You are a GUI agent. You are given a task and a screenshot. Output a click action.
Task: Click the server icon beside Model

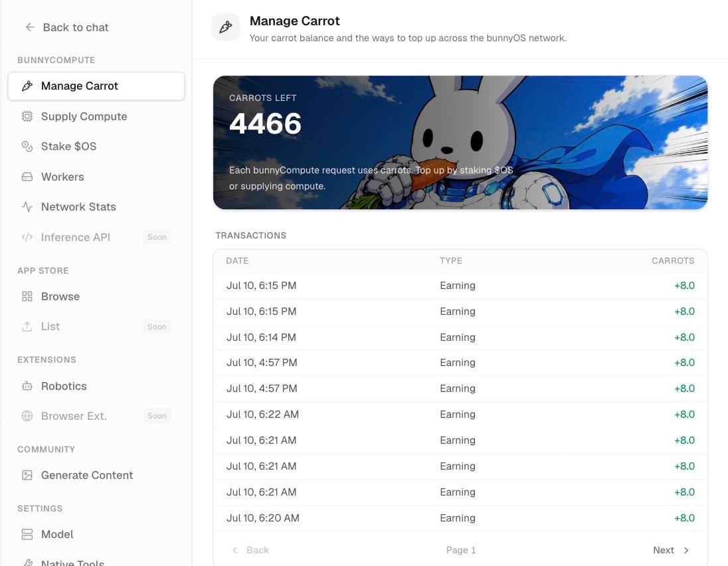27,534
